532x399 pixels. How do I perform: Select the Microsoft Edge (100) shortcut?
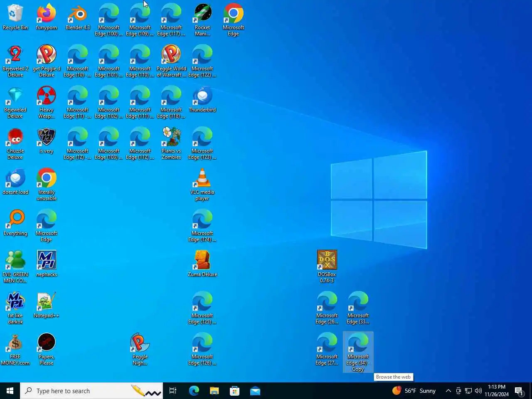click(109, 20)
